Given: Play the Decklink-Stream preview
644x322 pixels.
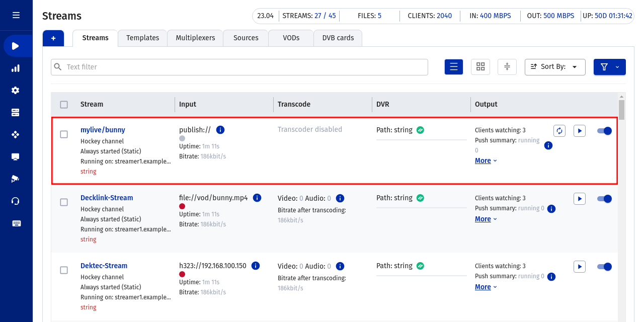Looking at the screenshot, I should 580,199.
